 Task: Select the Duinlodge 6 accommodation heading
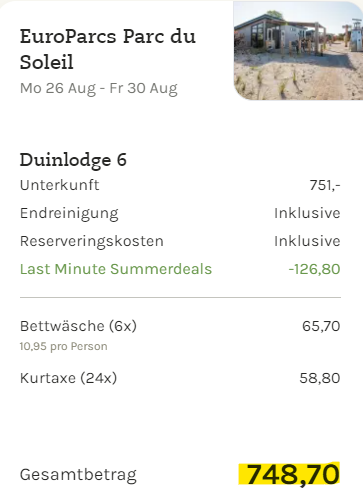pyautogui.click(x=73, y=160)
